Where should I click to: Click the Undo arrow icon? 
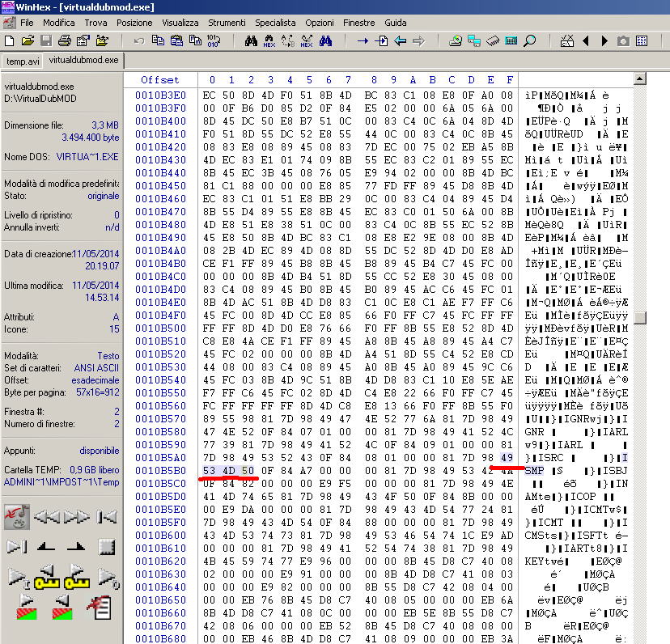click(x=139, y=41)
